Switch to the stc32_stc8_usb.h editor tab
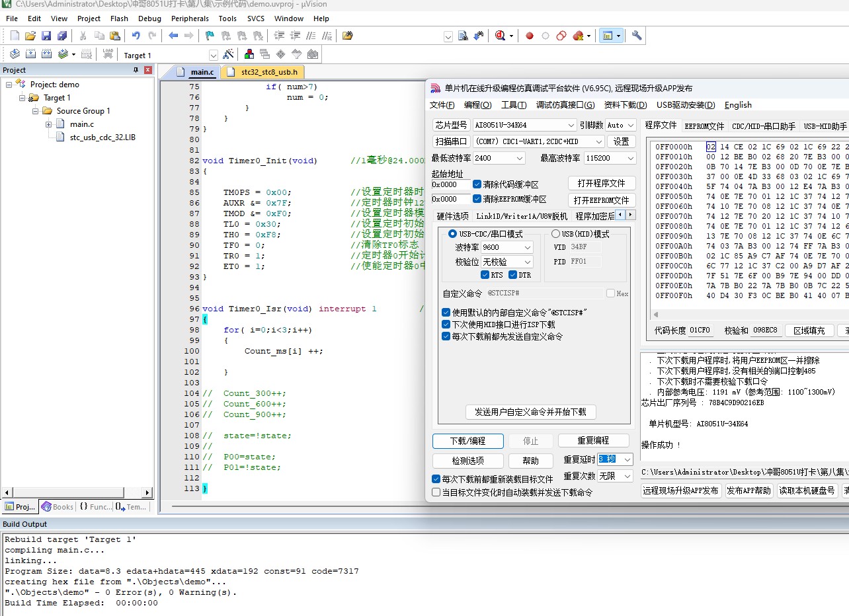849x616 pixels. coord(268,72)
